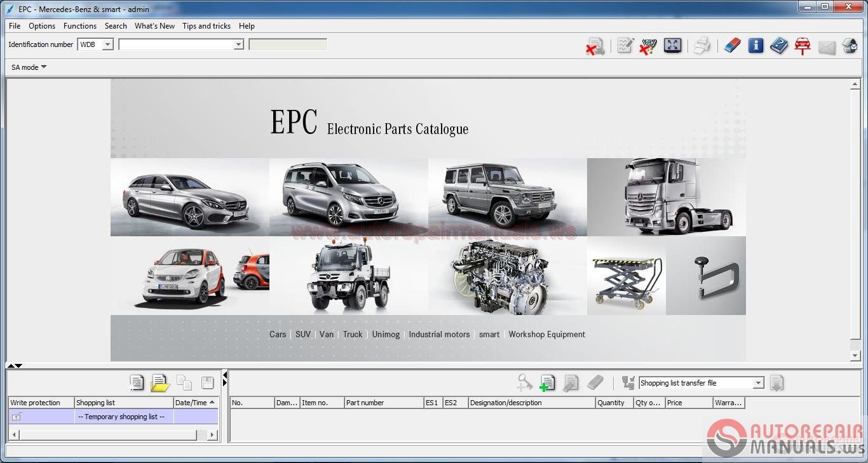Click shopping list horizontal scrollbar right arrow
The width and height of the screenshot is (868, 463).
coord(212,435)
